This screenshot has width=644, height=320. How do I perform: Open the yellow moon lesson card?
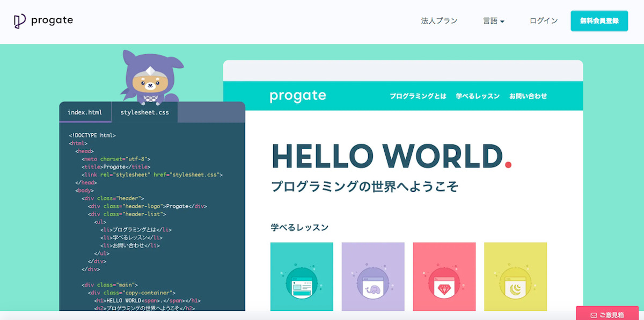tap(516, 277)
